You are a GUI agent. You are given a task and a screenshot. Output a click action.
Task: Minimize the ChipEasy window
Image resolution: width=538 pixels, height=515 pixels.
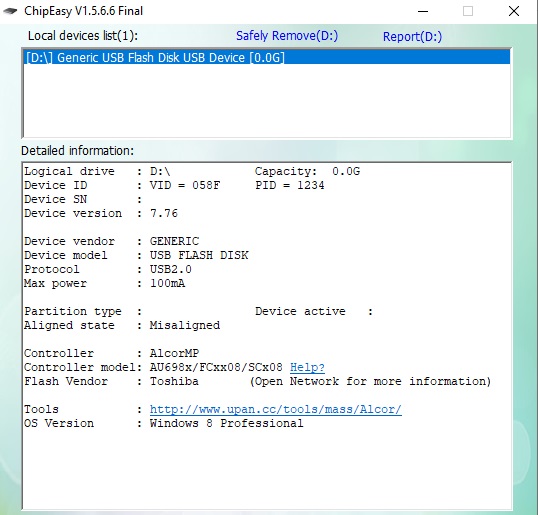click(x=423, y=11)
